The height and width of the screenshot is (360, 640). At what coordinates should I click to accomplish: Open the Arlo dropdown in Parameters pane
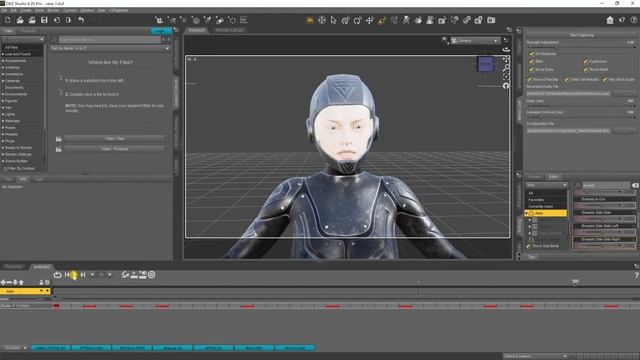pos(547,185)
